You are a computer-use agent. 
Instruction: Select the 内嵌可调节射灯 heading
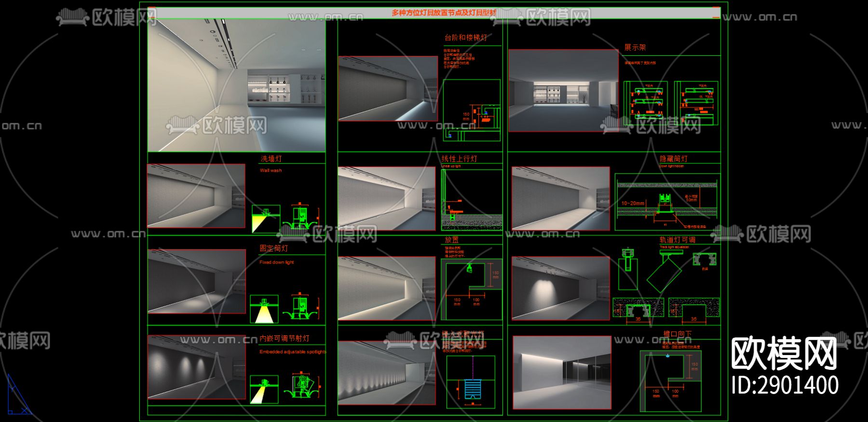[x=285, y=339]
